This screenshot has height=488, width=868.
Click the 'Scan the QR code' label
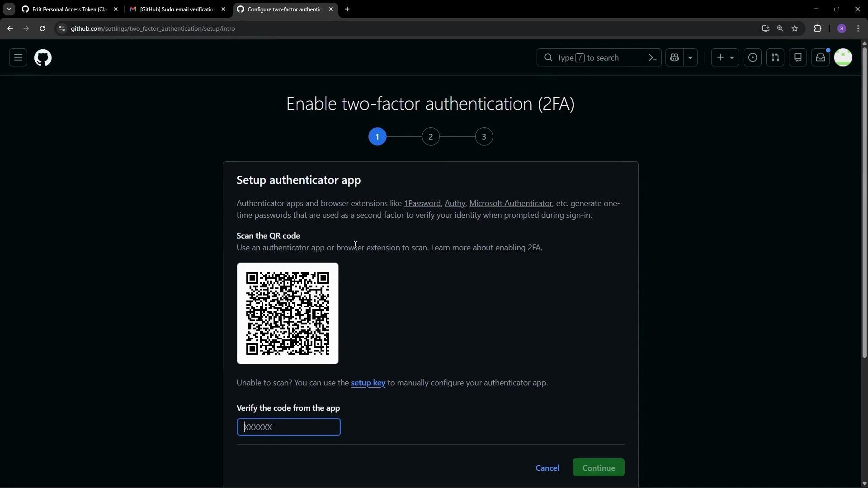tap(269, 236)
